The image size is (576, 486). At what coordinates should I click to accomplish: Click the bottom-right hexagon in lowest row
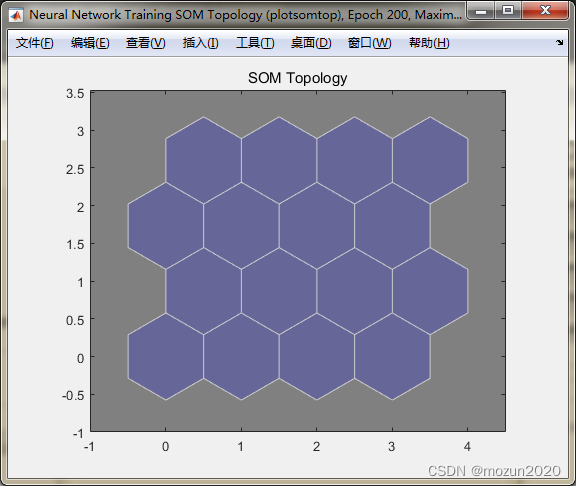392,357
